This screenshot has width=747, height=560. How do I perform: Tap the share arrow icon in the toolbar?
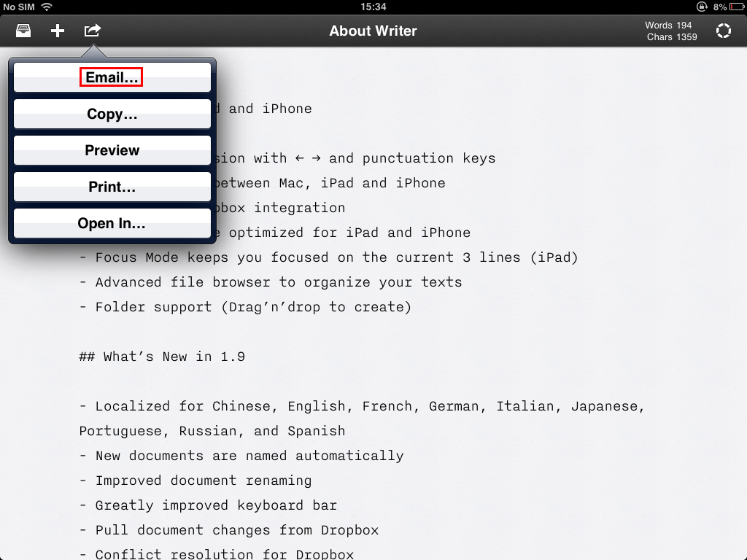coord(92,31)
